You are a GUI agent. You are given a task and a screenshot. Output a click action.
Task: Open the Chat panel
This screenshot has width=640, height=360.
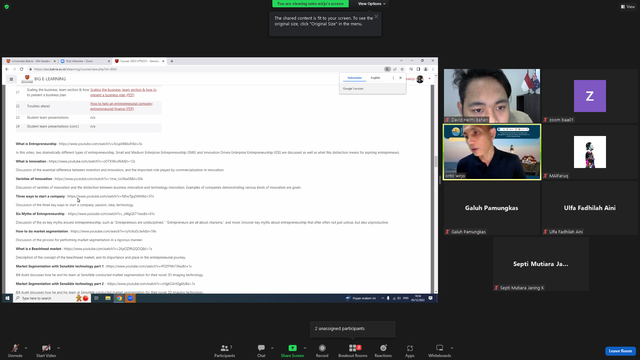[x=261, y=350]
